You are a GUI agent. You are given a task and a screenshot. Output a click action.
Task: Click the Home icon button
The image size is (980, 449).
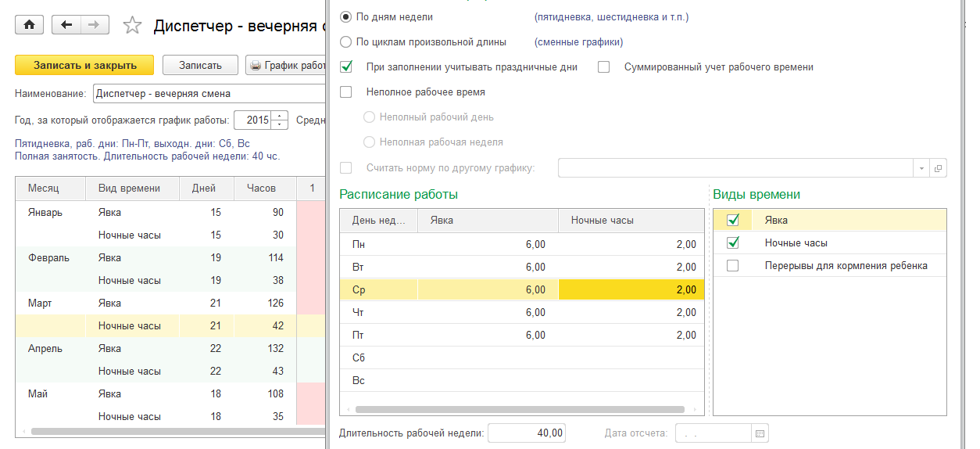(30, 25)
